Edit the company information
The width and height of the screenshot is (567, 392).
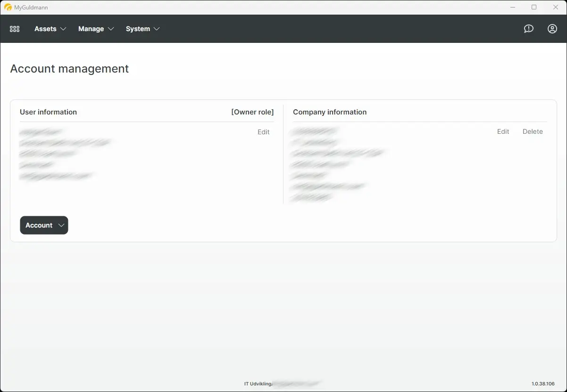coord(503,131)
